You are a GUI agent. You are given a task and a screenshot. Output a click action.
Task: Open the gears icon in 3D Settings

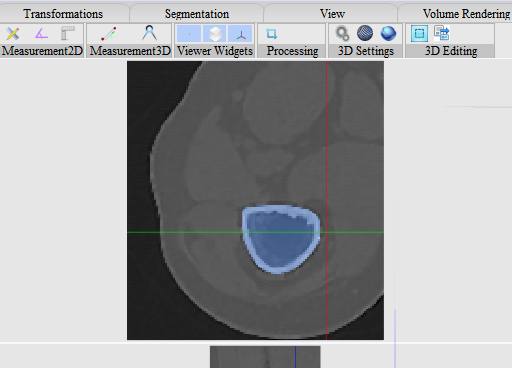pos(342,34)
